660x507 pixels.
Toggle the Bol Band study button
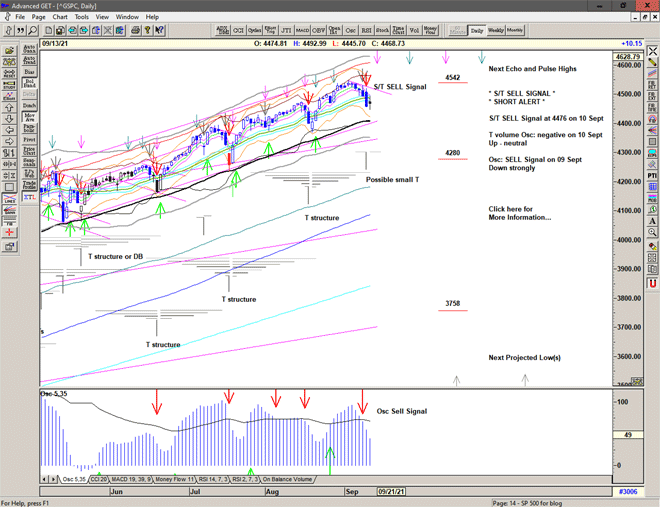click(29, 82)
